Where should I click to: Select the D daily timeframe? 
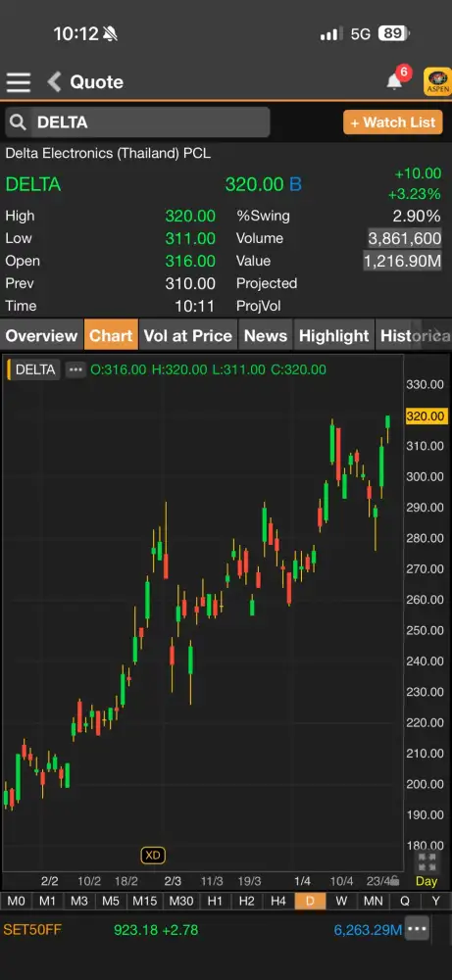(x=310, y=901)
